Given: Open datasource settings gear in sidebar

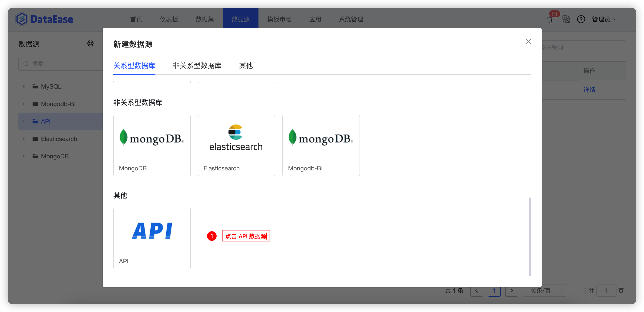Looking at the screenshot, I should 90,43.
